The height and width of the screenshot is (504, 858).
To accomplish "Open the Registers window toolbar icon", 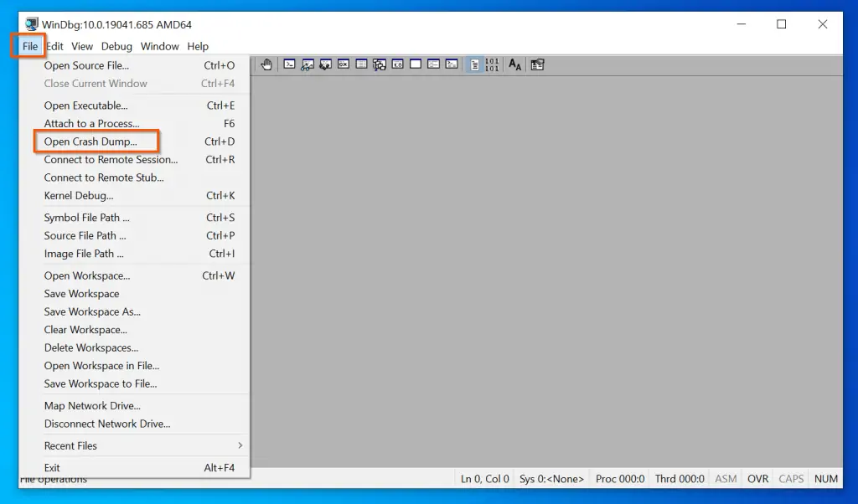I will pos(344,64).
